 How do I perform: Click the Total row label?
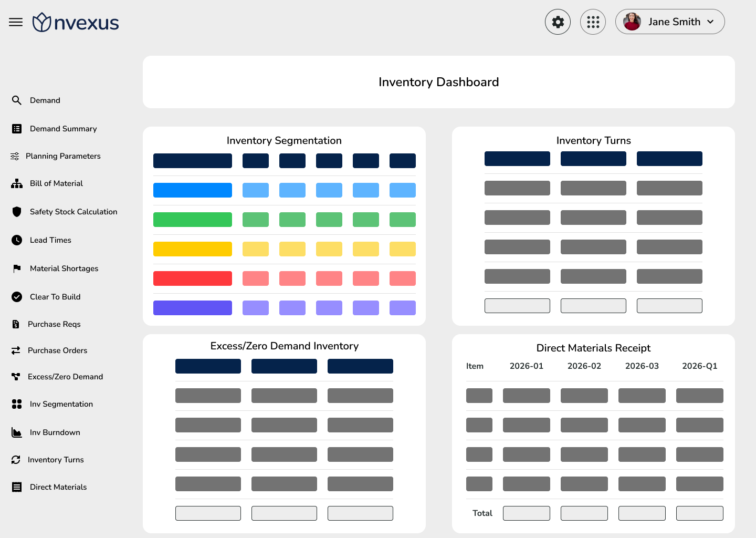[x=482, y=513]
